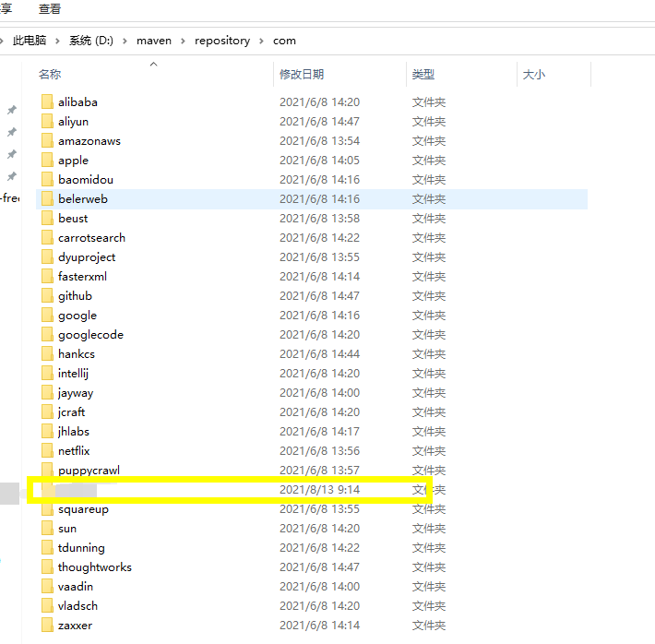Click date 2021/8/13 9:14
Image resolution: width=655 pixels, height=644 pixels.
[319, 489]
